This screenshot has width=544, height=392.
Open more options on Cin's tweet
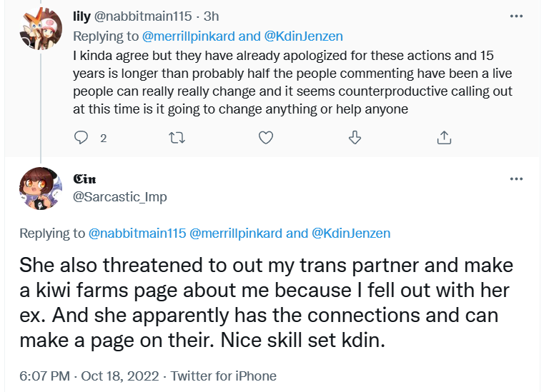[516, 179]
